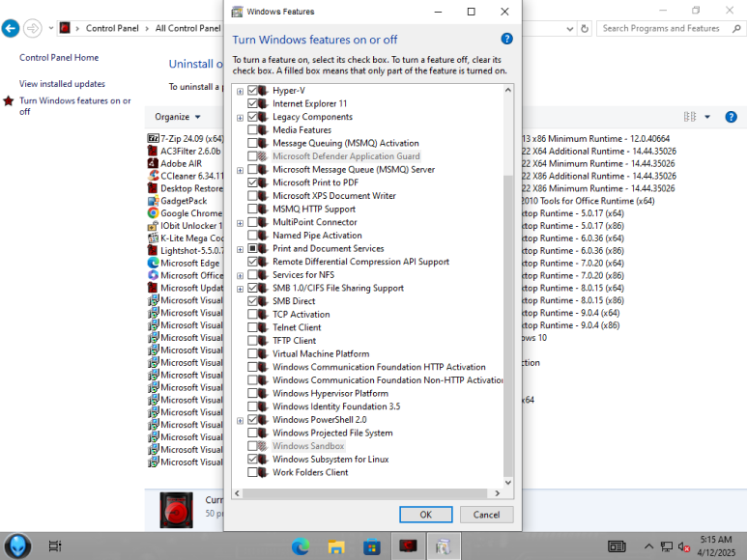
Task: Click the 7-Zip 24.09 program icon
Action: coord(153,138)
